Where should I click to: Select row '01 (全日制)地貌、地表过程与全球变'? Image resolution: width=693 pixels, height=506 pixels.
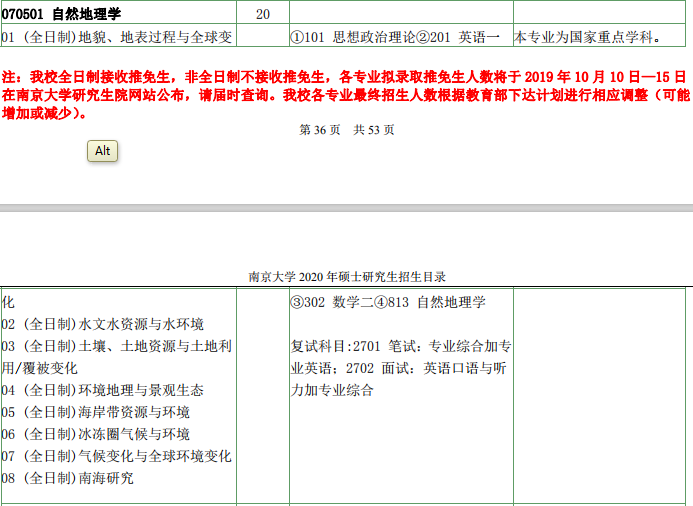coord(117,37)
